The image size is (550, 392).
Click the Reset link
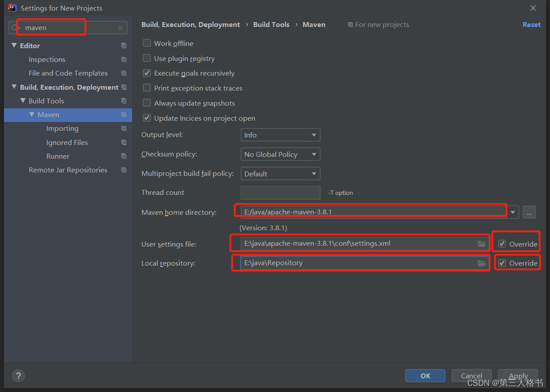point(531,25)
